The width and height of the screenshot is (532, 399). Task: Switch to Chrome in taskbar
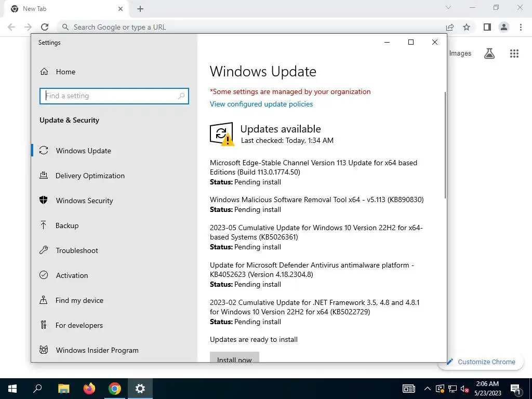[x=115, y=389]
